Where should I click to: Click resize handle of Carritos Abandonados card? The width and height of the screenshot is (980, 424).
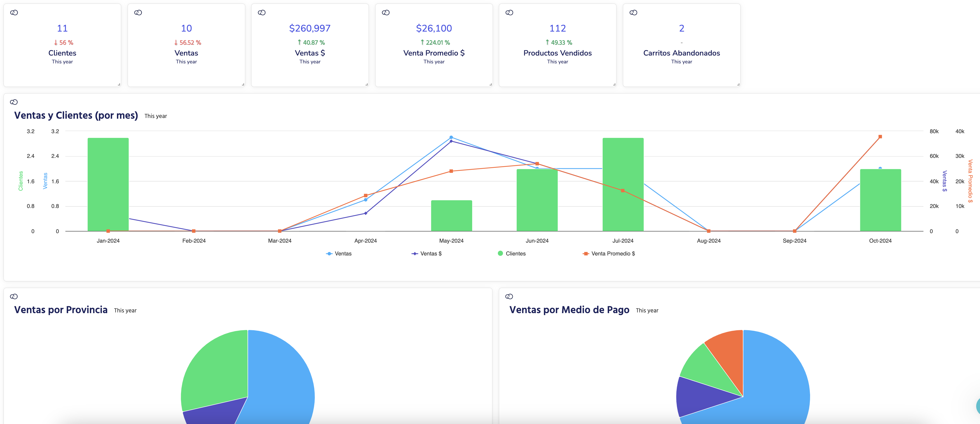click(738, 84)
